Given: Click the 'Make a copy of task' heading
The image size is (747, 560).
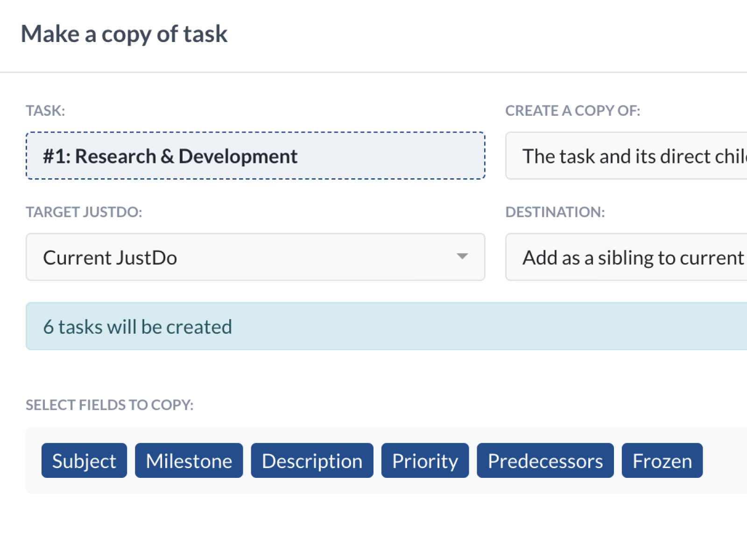Looking at the screenshot, I should (x=124, y=34).
